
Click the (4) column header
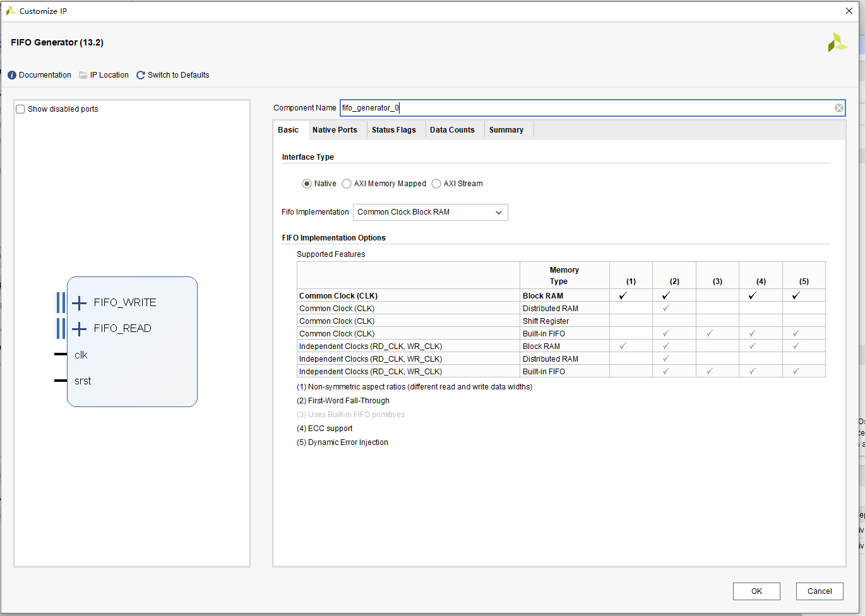[x=761, y=276]
